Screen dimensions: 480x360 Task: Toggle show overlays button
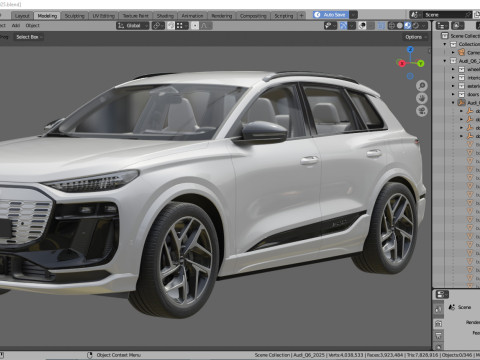[x=362, y=26]
